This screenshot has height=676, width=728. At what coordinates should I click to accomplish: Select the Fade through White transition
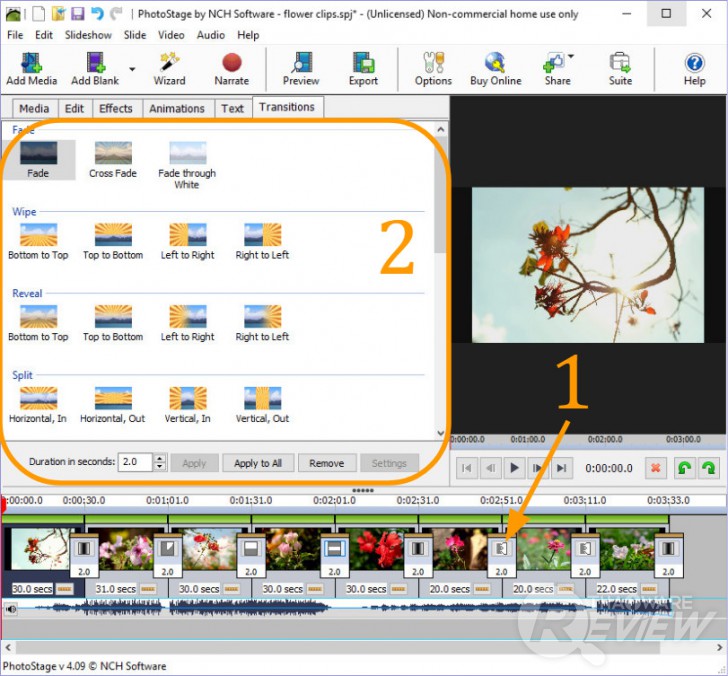click(187, 165)
